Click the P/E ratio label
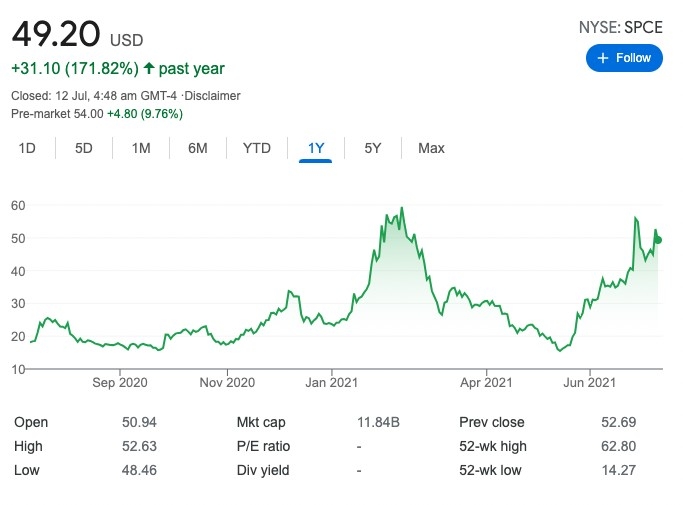Screen dimensions: 683x505 pos(263,446)
